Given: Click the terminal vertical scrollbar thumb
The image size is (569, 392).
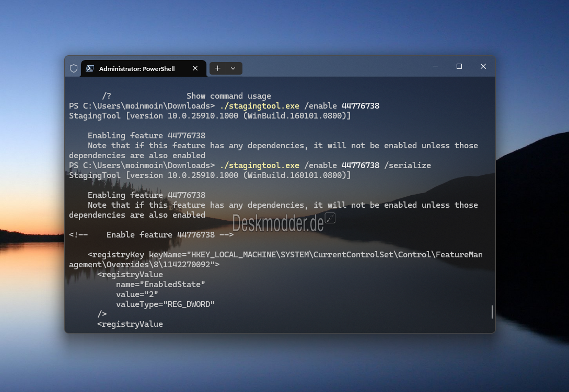Looking at the screenshot, I should coord(492,312).
